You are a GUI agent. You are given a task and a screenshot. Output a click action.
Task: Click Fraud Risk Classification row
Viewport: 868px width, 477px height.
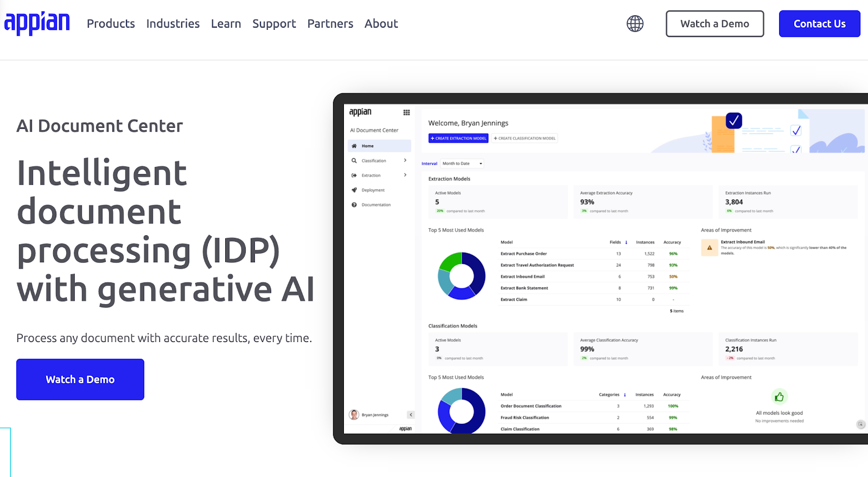click(x=594, y=417)
